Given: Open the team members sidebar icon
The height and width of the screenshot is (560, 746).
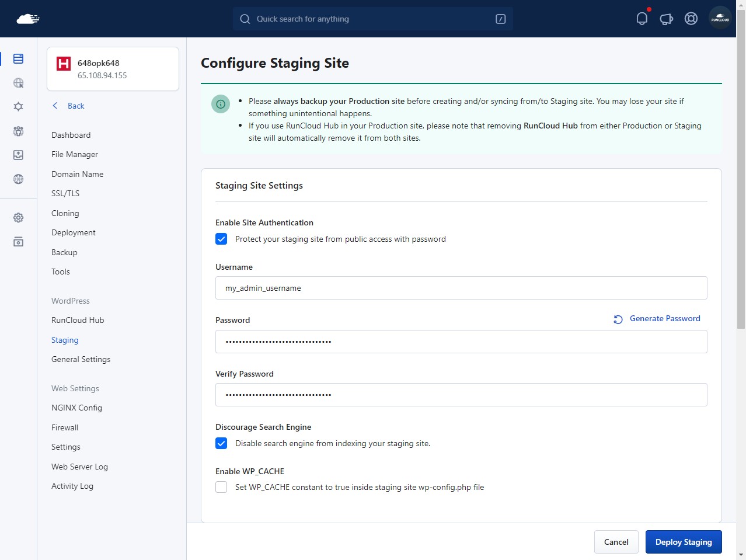Looking at the screenshot, I should click(x=18, y=131).
